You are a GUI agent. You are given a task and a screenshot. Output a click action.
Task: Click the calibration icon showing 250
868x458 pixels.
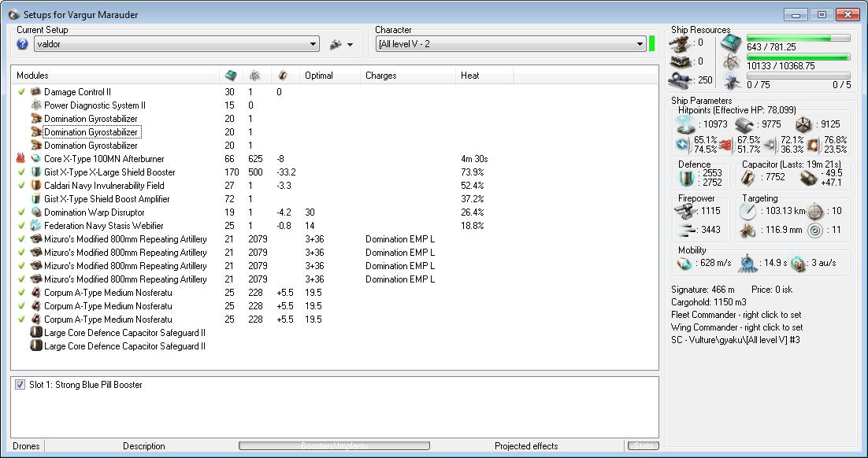[679, 80]
